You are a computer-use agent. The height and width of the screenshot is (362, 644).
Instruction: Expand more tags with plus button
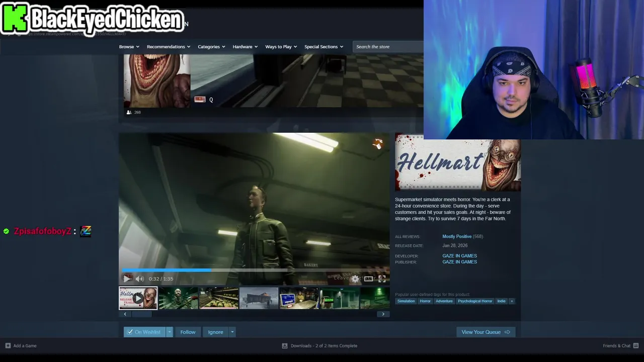pos(512,301)
